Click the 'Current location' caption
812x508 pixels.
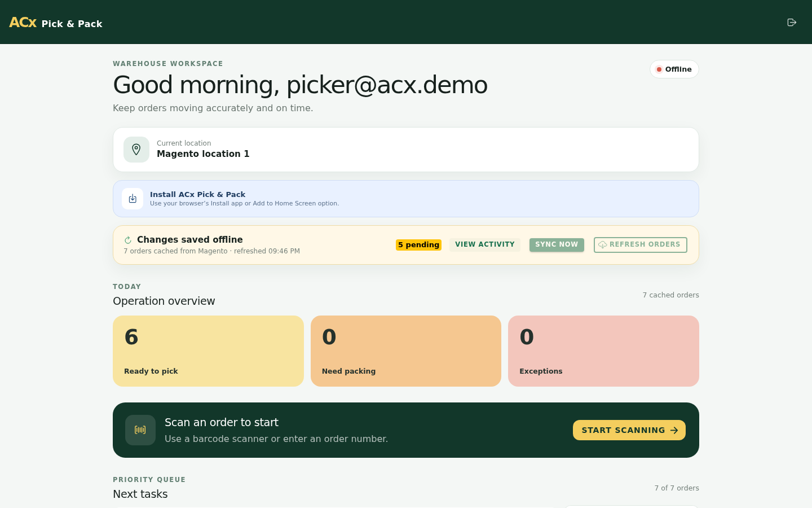[x=184, y=143]
